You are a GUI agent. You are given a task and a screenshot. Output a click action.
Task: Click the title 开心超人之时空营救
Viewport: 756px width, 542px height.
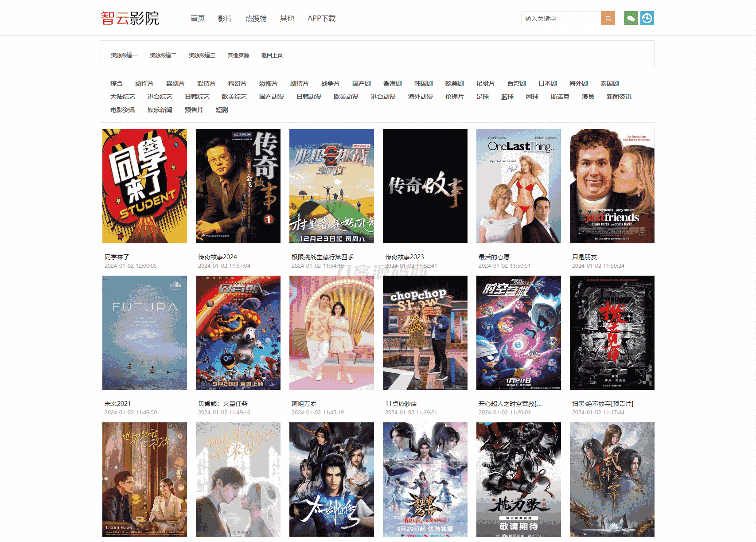510,404
